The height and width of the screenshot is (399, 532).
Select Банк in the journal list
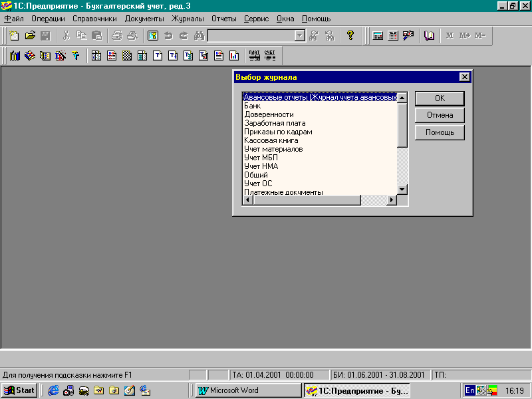click(320, 106)
